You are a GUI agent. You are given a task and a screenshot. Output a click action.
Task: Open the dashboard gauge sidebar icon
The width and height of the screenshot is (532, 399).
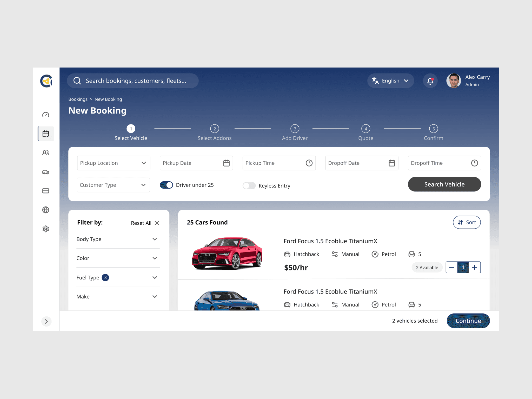[46, 115]
